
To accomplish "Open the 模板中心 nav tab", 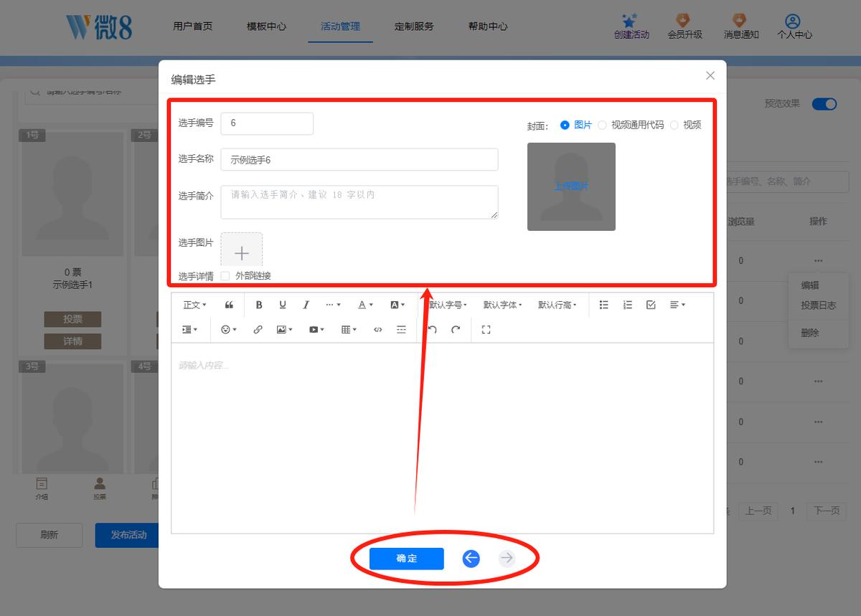I will click(x=266, y=27).
